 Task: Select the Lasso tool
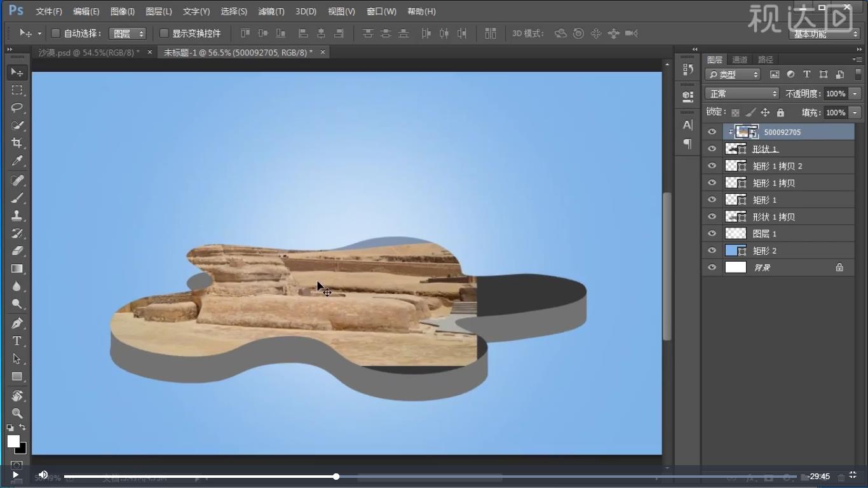point(17,107)
